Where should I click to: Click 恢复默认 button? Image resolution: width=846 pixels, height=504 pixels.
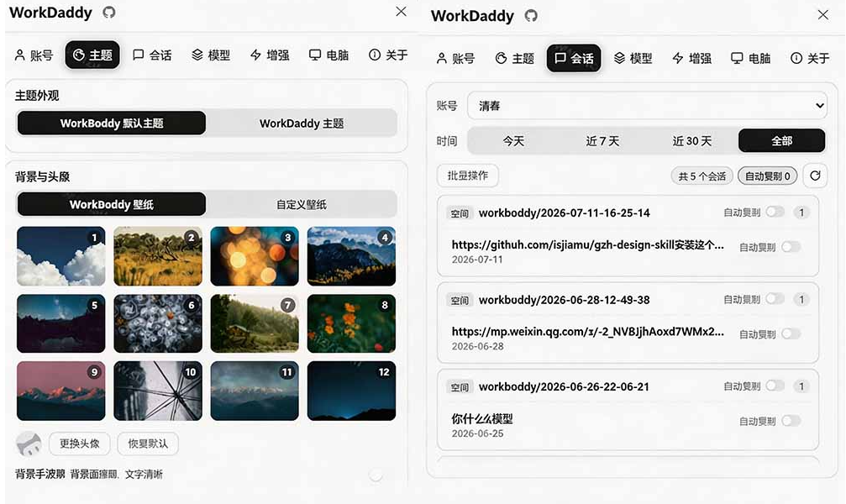[148, 444]
